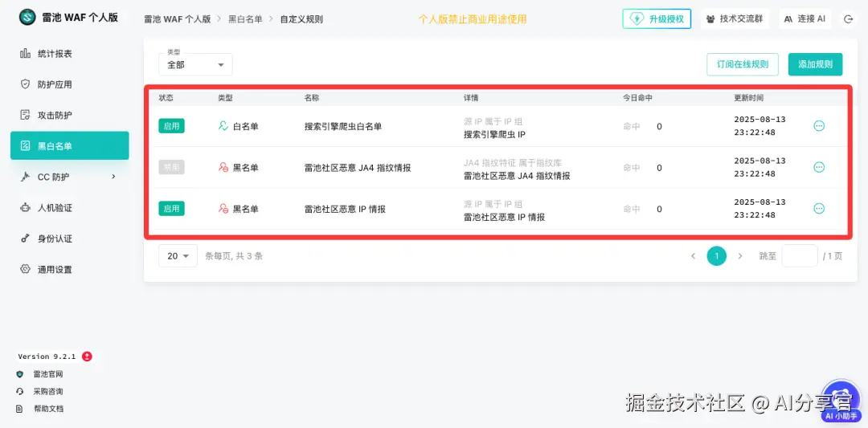
Task: Open 通用设置 in the sidebar
Action: tap(70, 269)
